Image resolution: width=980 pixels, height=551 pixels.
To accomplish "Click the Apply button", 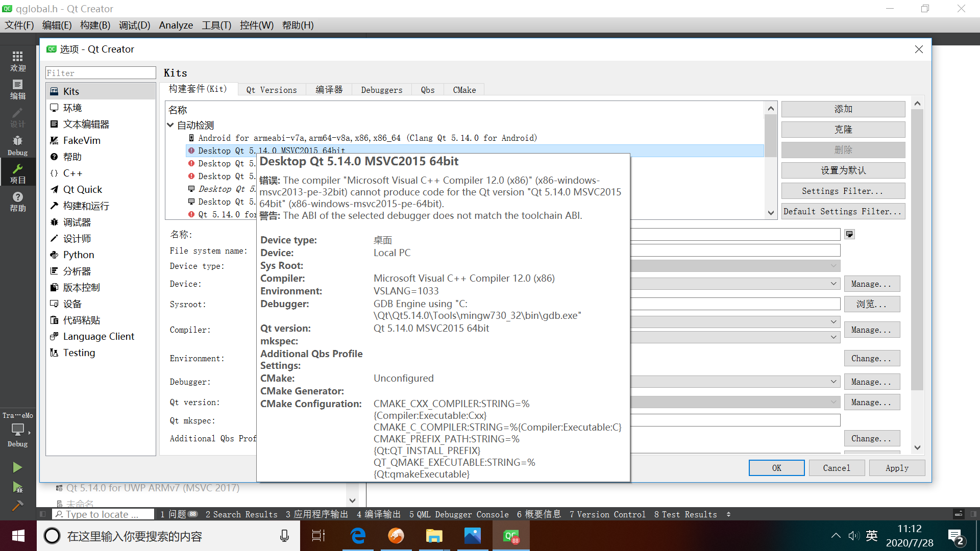I will click(896, 468).
